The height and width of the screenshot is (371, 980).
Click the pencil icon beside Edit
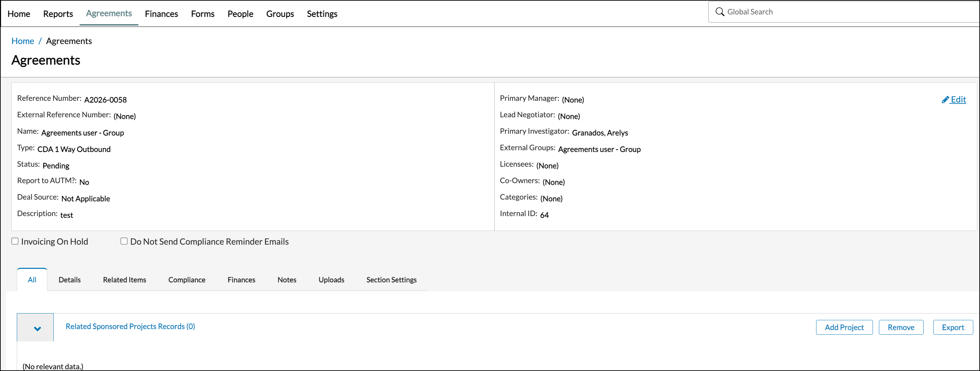point(945,100)
